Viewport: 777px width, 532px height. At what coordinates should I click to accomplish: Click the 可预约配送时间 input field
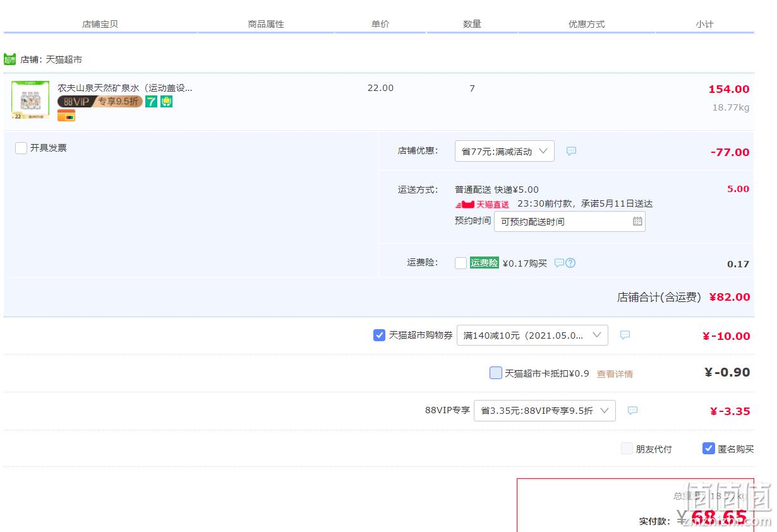point(570,221)
